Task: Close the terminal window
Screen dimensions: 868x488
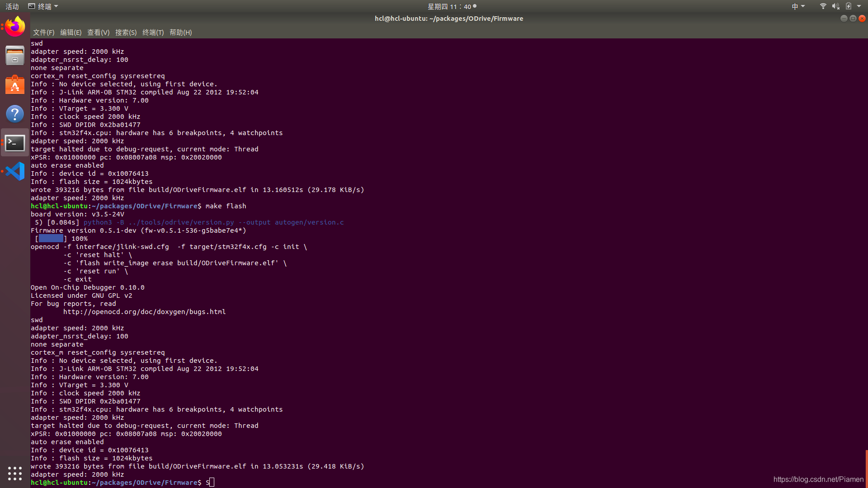Action: click(862, 19)
